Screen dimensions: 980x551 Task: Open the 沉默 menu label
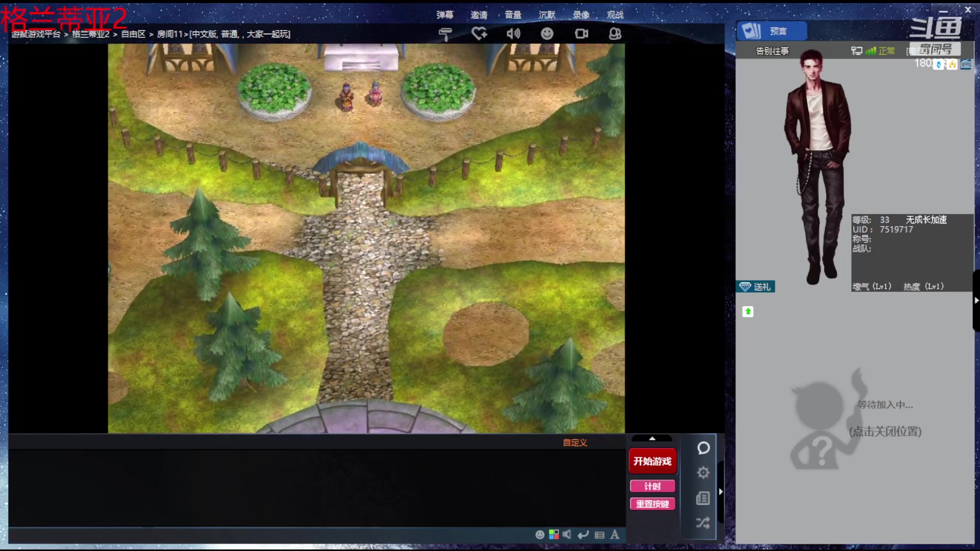(547, 15)
